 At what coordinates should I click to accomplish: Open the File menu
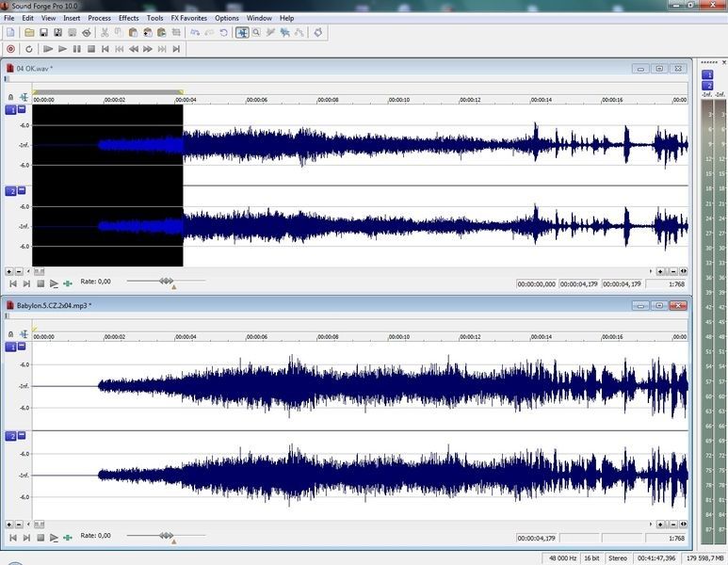[x=8, y=18]
